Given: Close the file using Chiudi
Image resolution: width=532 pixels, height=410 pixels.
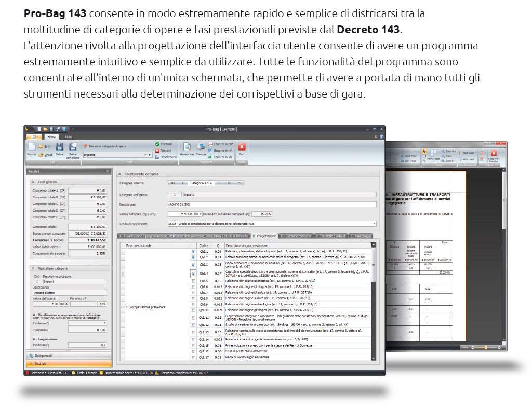Looking at the screenshot, I should [45, 155].
